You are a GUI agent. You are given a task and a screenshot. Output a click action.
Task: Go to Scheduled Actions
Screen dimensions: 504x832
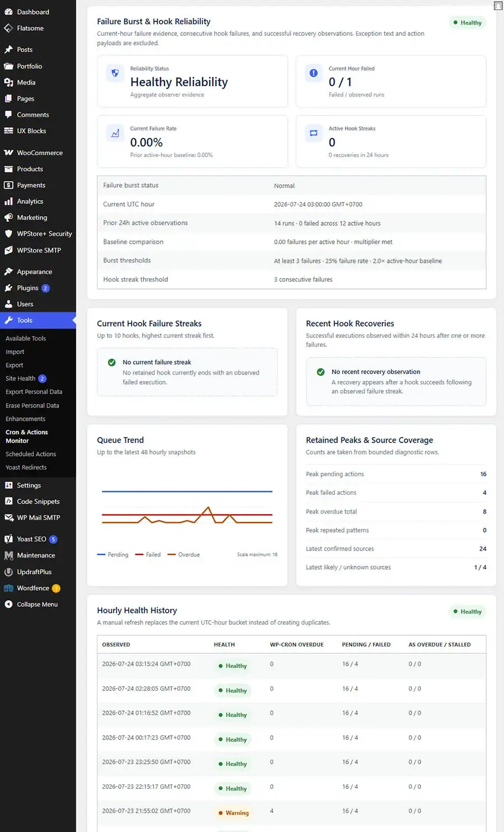[x=31, y=454]
